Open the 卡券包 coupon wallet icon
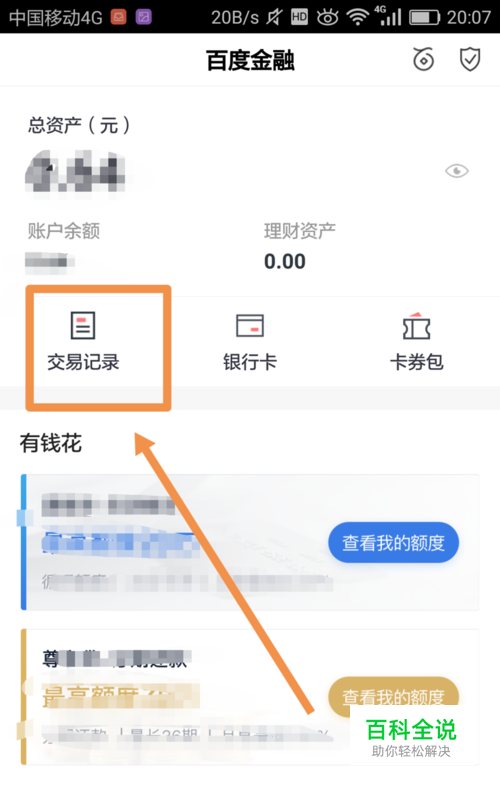Screen dimensions: 500x790 [416, 341]
